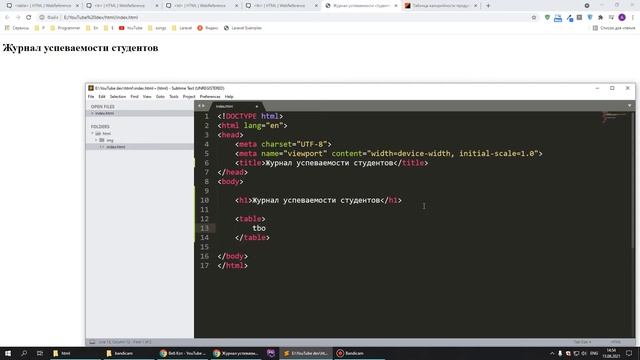The height and width of the screenshot is (360, 640).
Task: Open Bandicam recorder taskbar item
Action: pyautogui.click(x=359, y=353)
